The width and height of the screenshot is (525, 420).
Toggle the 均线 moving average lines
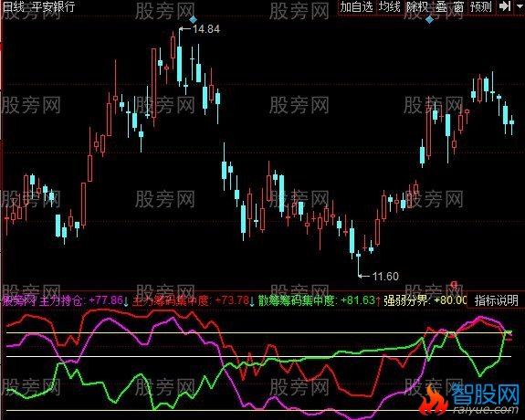pyautogui.click(x=389, y=6)
